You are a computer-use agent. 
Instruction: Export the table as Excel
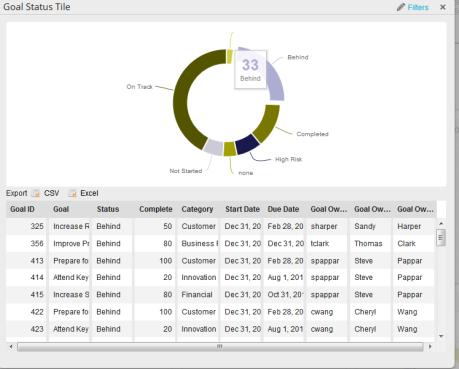[x=89, y=193]
